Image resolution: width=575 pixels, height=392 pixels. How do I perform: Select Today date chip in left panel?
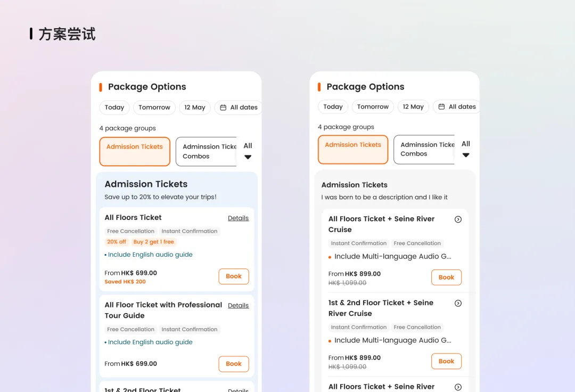coord(114,108)
